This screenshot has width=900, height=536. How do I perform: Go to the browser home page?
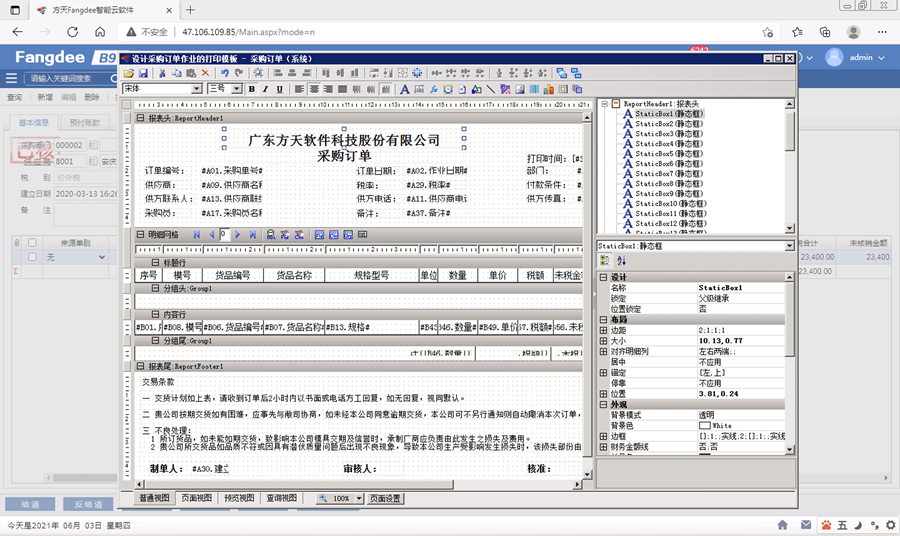(x=100, y=32)
